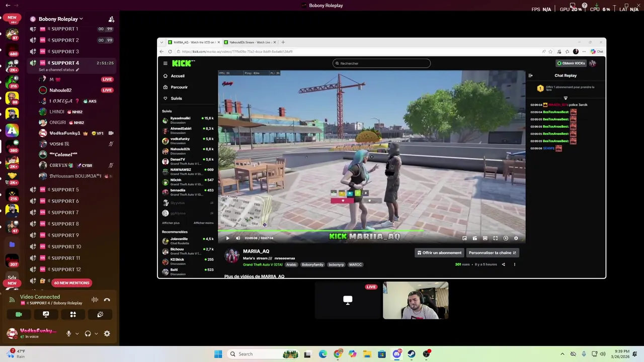Open the Bobony Roleplay server dropdown
Screen dimensions: 644x362
point(61,19)
